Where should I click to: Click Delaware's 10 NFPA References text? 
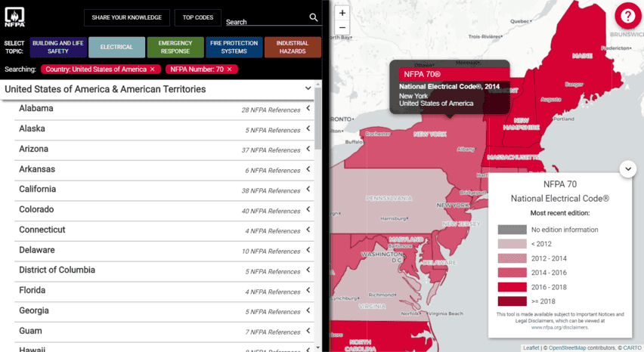pyautogui.click(x=271, y=251)
